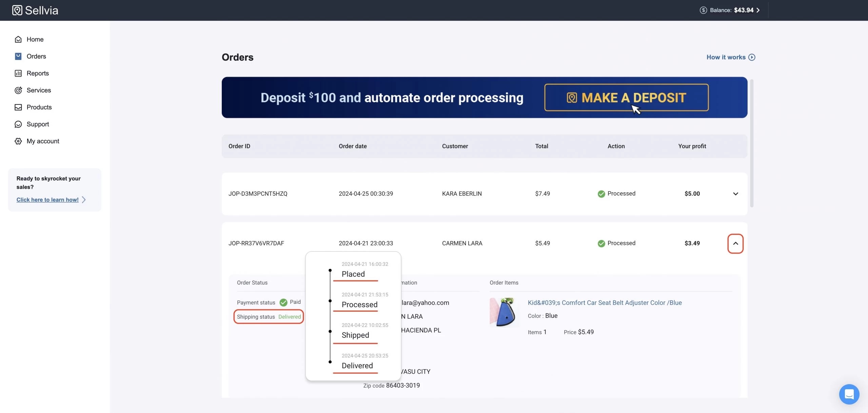Open the live chat widget button
Viewport: 868px width, 413px height.
849,394
